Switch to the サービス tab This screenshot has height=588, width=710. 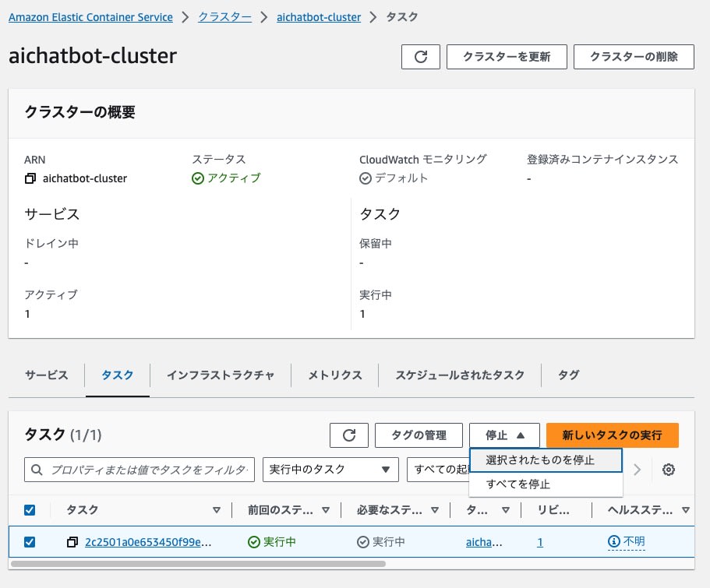(x=46, y=375)
